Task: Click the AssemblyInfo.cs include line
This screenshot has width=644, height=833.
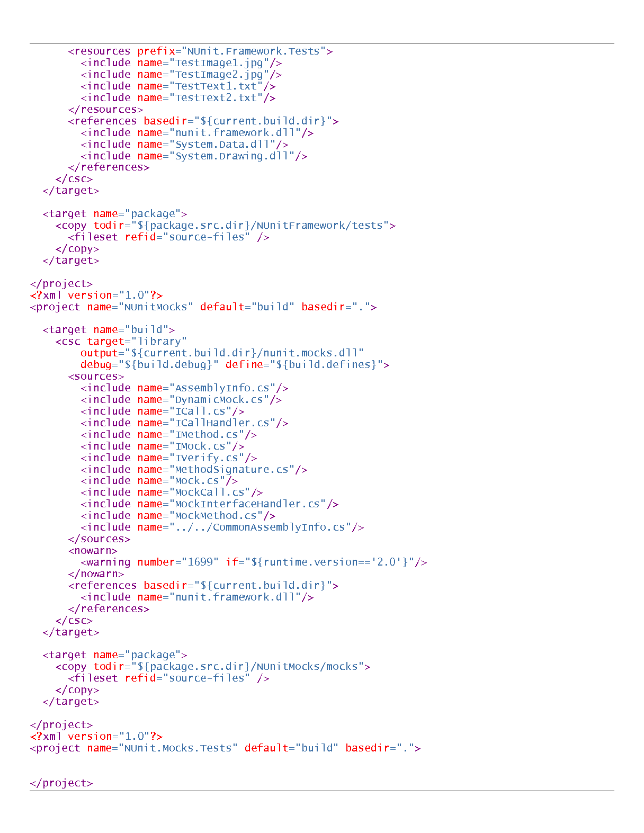Action: (x=184, y=388)
